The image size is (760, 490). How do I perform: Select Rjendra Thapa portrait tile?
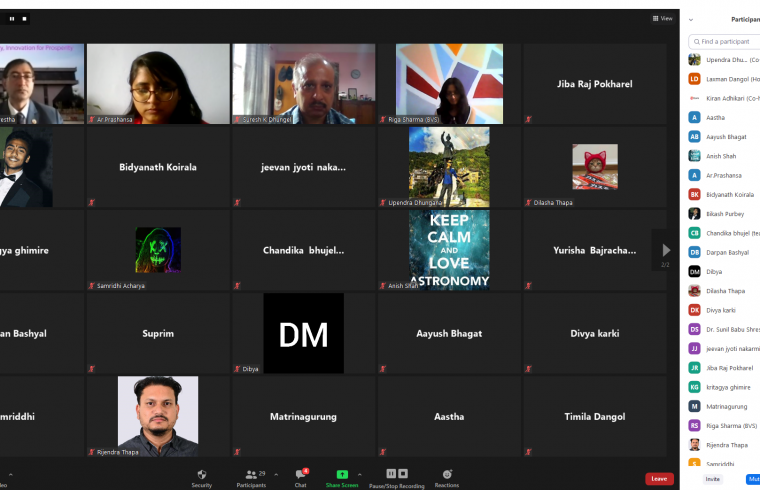click(158, 416)
